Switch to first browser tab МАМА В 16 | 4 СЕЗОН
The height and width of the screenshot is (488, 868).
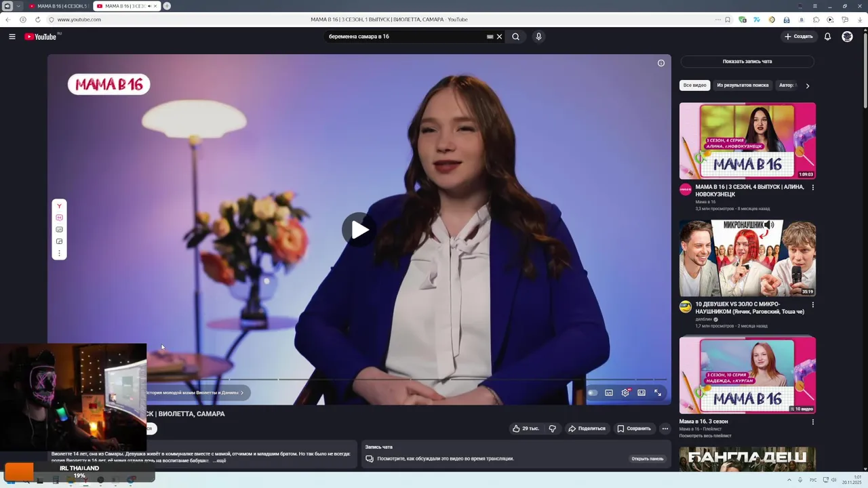tap(58, 6)
